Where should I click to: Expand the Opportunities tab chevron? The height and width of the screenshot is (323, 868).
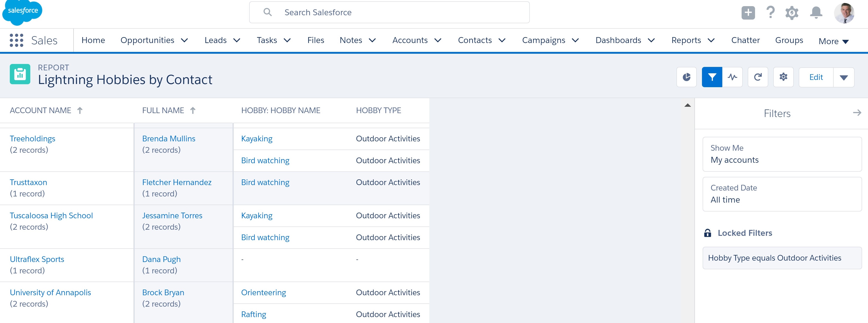[184, 41]
